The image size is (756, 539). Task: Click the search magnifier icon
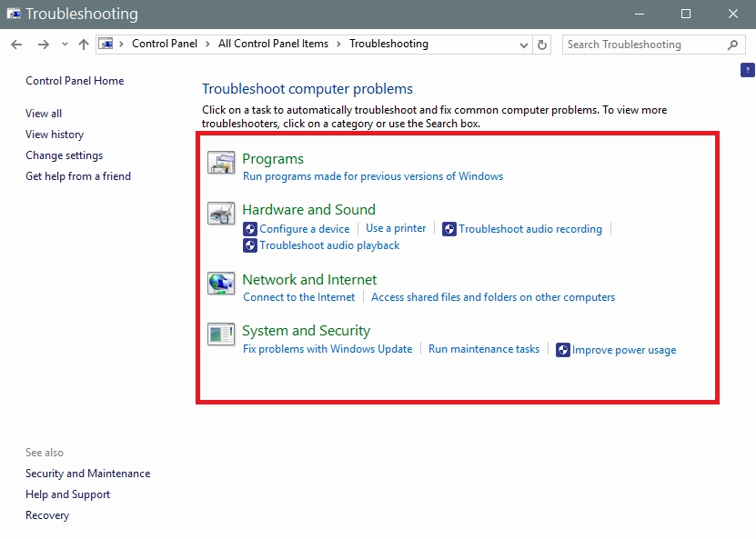coord(732,45)
